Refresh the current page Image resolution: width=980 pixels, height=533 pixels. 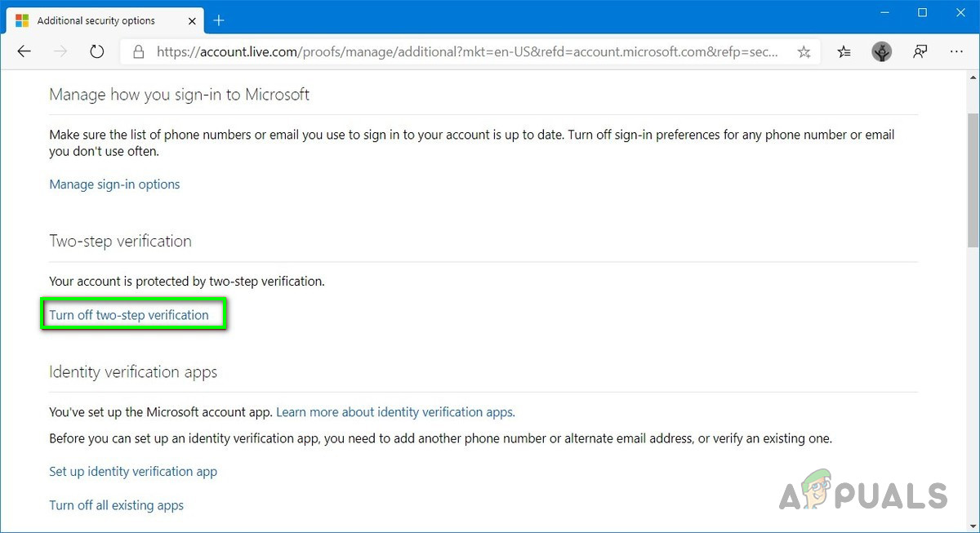(97, 51)
